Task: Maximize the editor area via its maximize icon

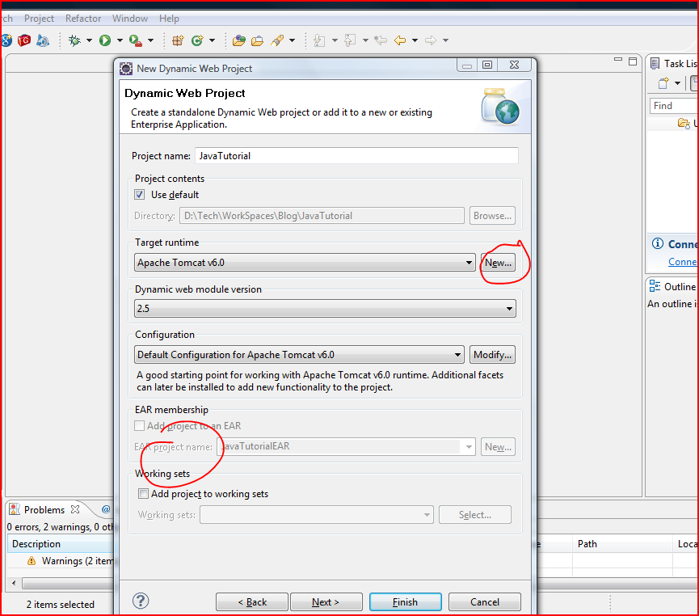Action: [633, 61]
